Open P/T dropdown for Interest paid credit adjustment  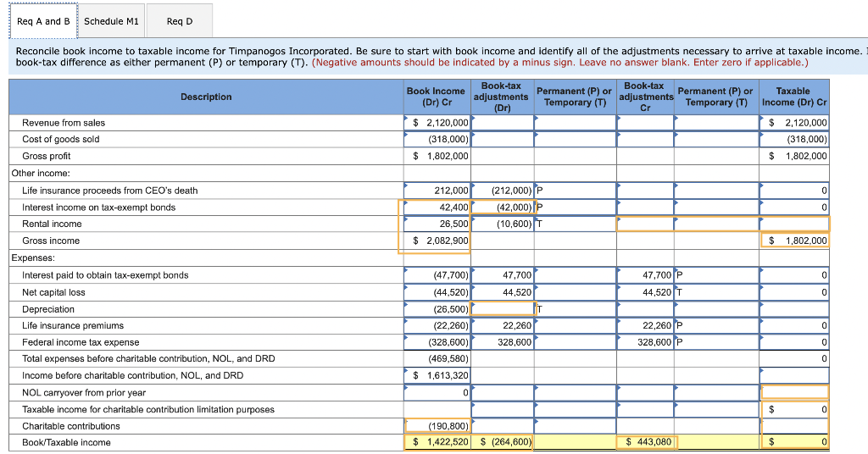coord(717,275)
